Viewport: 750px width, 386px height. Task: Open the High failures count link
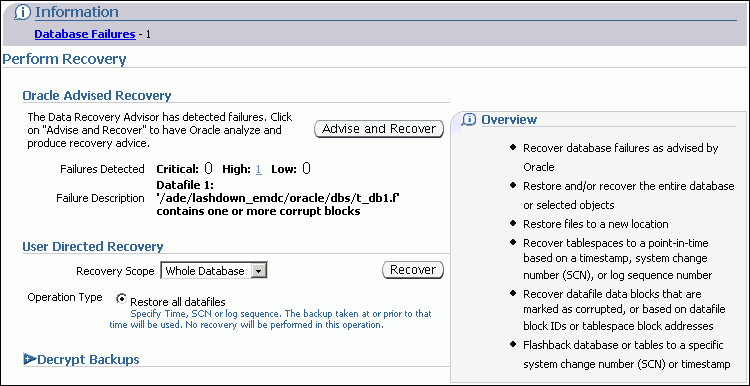pos(259,169)
